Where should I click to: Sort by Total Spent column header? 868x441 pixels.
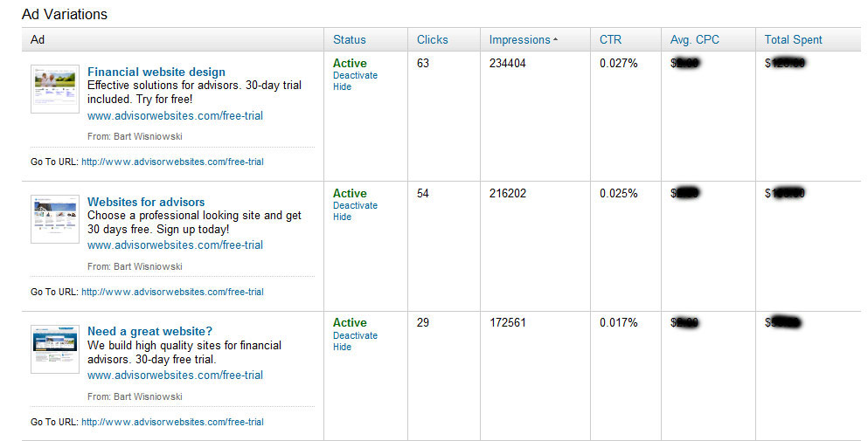click(793, 39)
